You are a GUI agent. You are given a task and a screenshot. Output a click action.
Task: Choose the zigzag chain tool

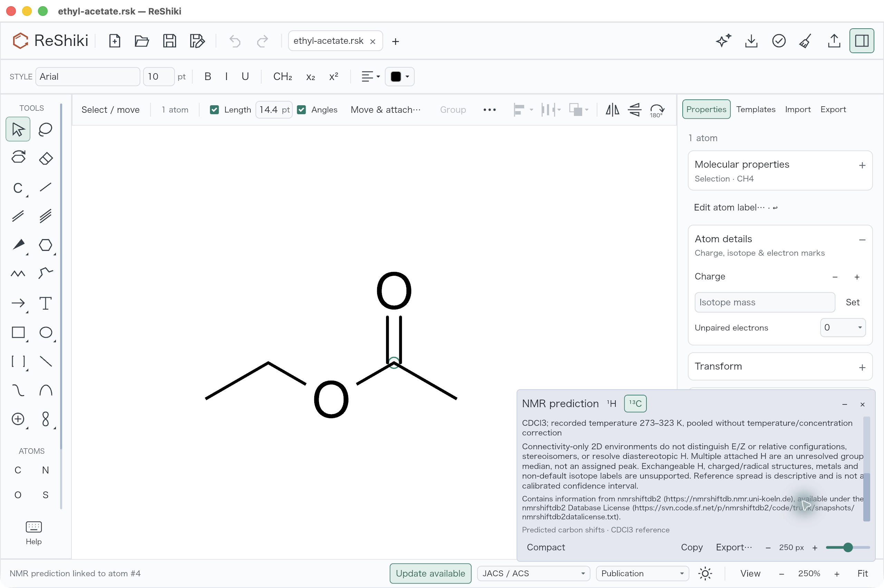click(x=18, y=274)
